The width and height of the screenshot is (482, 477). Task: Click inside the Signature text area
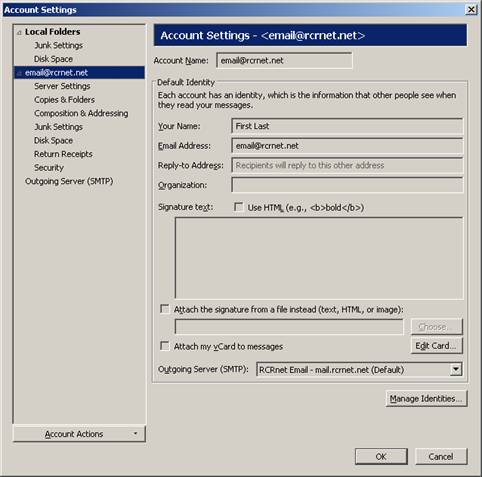[319, 258]
